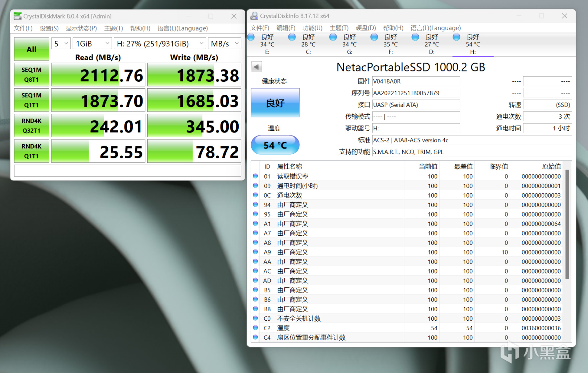Open 显示状态(P) menu in CrystalDiskMark

pyautogui.click(x=81, y=28)
